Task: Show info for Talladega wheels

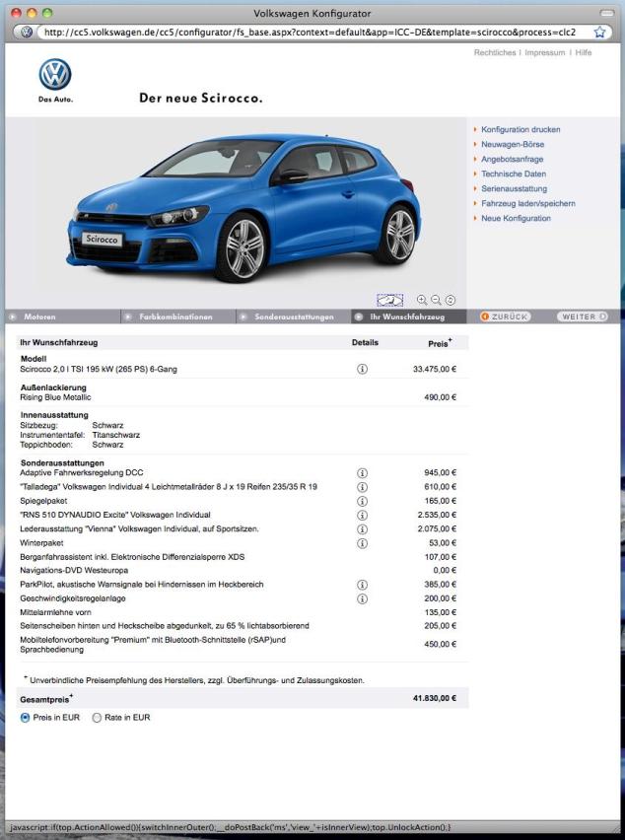Action: pos(362,487)
